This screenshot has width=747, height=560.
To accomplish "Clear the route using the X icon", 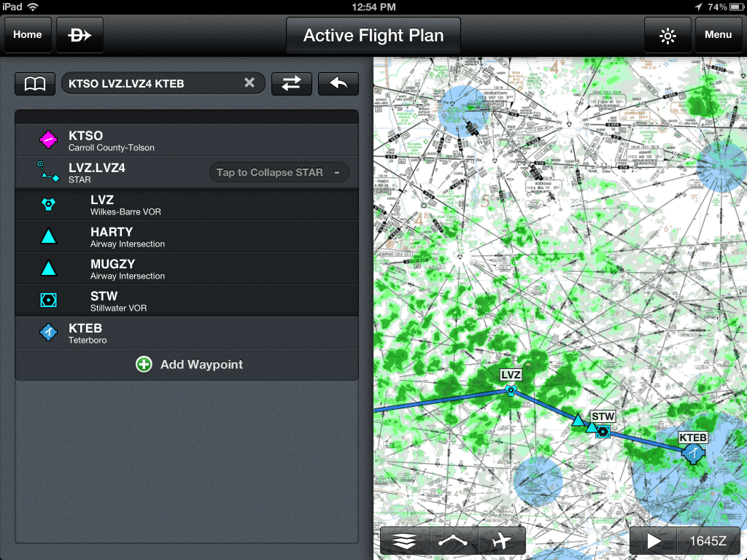I will point(249,82).
